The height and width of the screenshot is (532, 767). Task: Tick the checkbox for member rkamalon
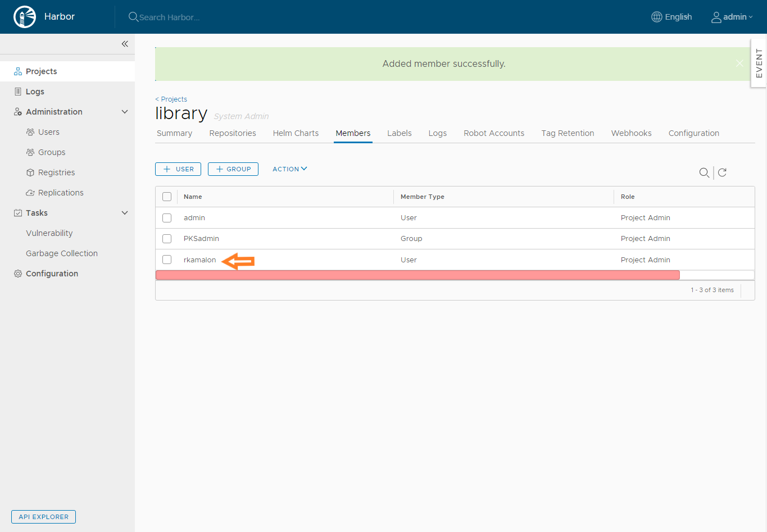click(167, 260)
